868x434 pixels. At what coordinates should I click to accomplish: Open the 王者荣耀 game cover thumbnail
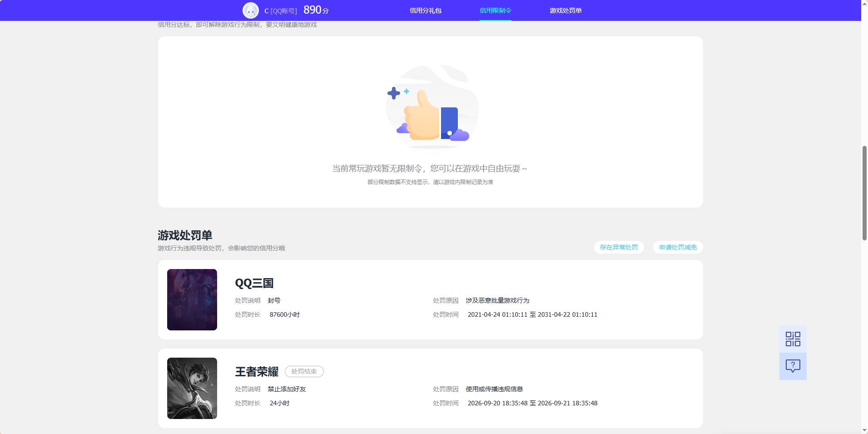(192, 388)
